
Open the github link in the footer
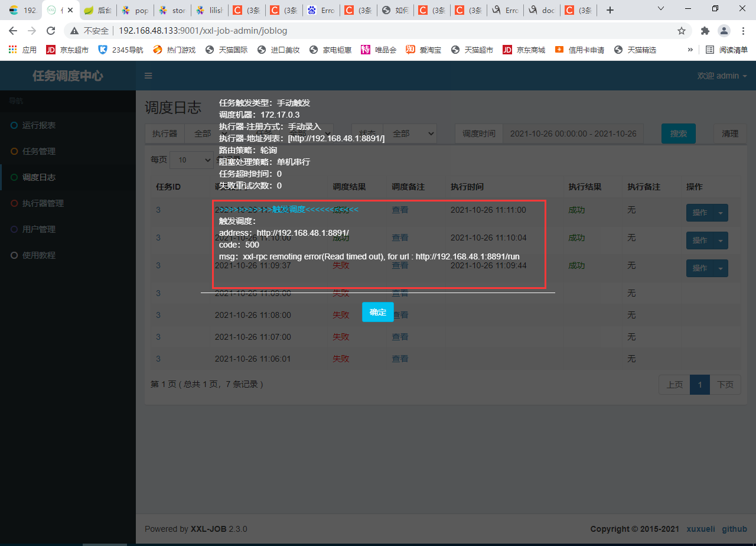coord(734,529)
